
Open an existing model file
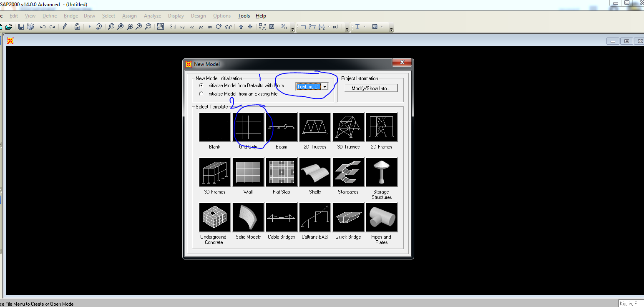point(8,27)
